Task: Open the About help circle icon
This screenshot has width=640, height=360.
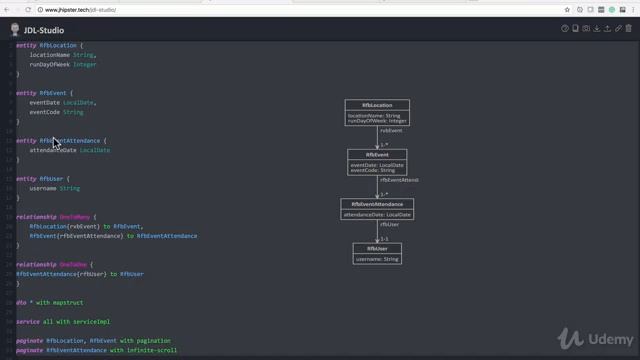Action: tap(564, 28)
